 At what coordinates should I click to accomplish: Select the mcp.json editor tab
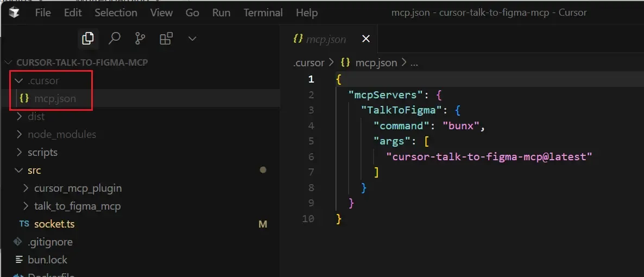point(326,39)
